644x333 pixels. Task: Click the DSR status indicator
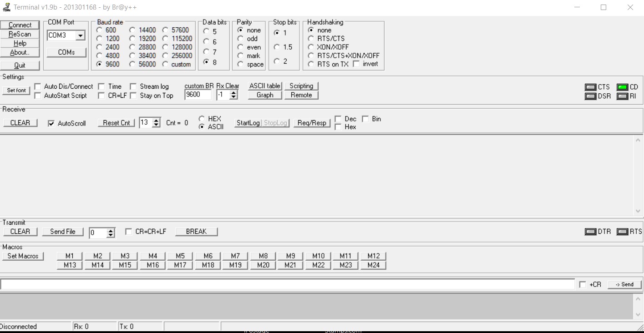[x=590, y=96]
